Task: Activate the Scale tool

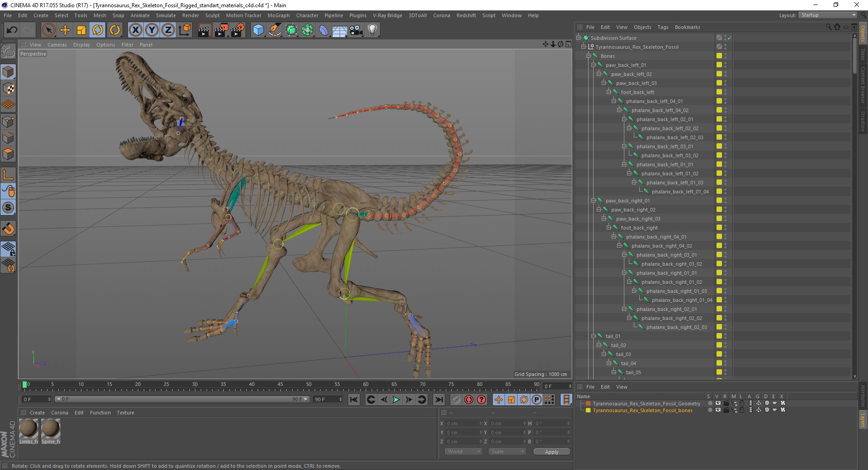Action: click(x=81, y=30)
